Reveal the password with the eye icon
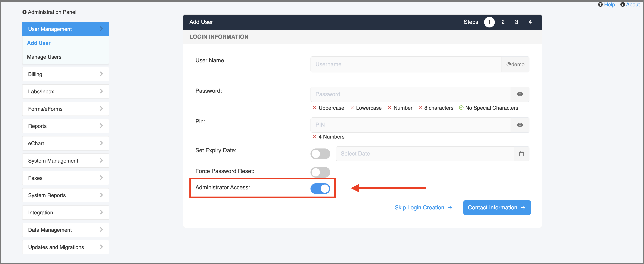644x264 pixels. tap(520, 94)
